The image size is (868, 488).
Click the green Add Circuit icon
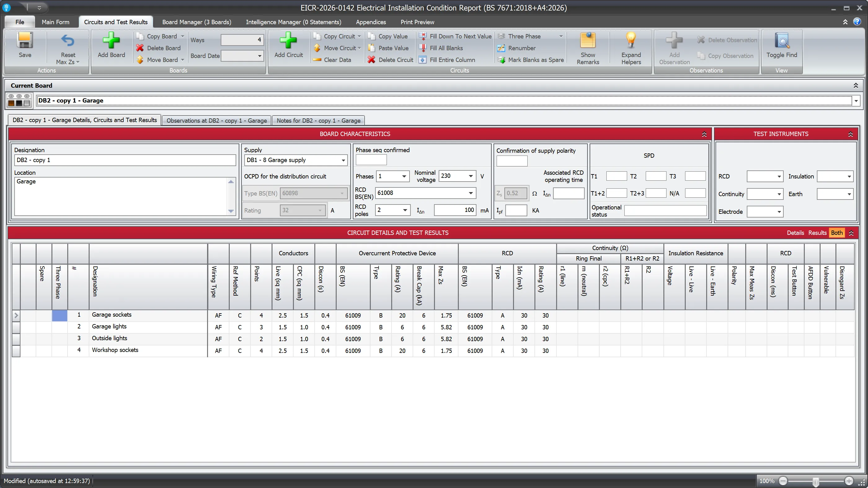click(288, 40)
